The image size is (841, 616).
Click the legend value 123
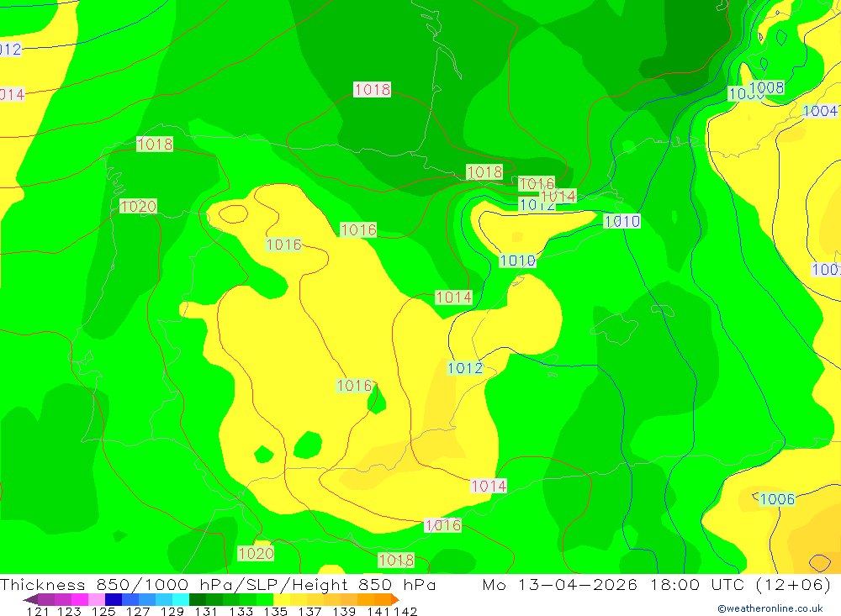[x=69, y=611]
